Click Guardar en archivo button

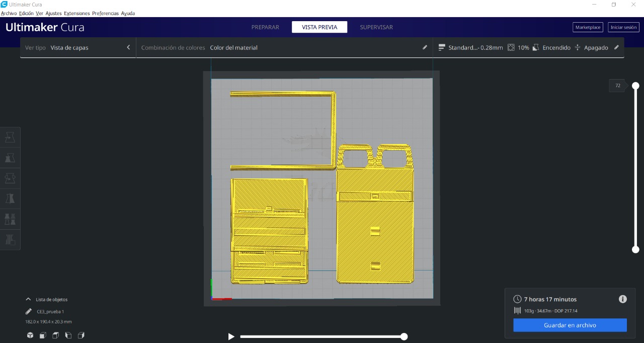(x=570, y=325)
